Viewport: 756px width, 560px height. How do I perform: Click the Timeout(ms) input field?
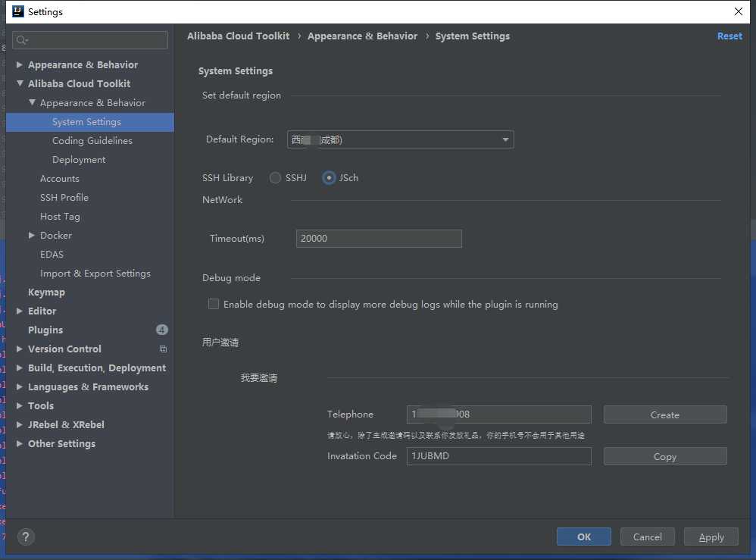(379, 238)
